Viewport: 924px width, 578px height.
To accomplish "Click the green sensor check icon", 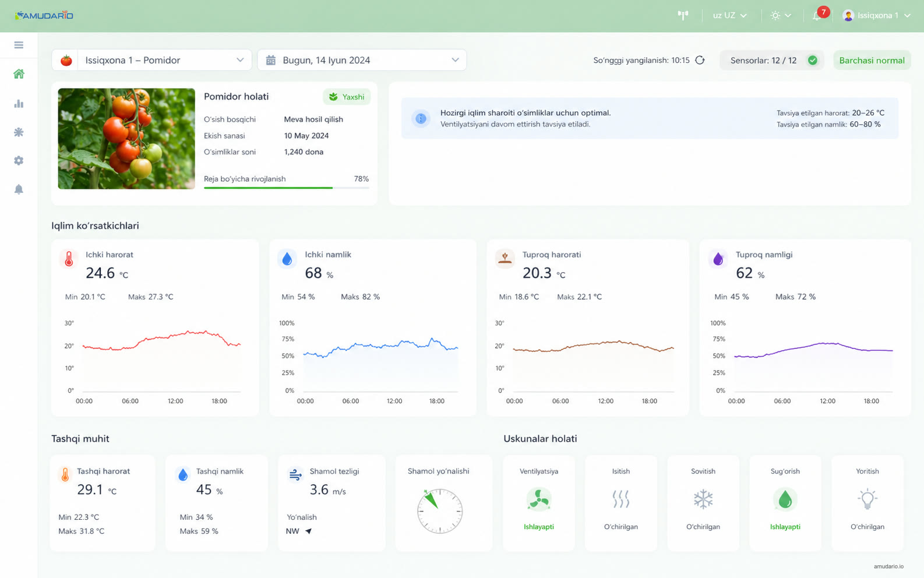I will coord(812,60).
